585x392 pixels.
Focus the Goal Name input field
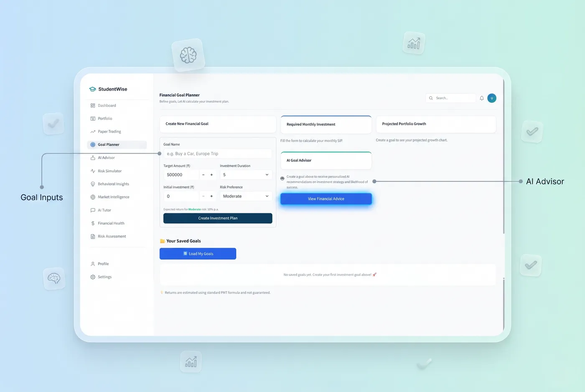click(x=218, y=154)
